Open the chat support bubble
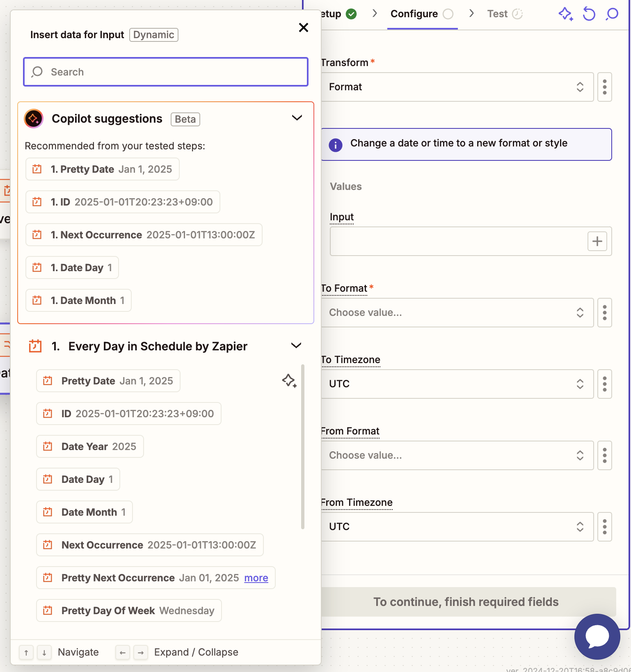 tap(597, 637)
